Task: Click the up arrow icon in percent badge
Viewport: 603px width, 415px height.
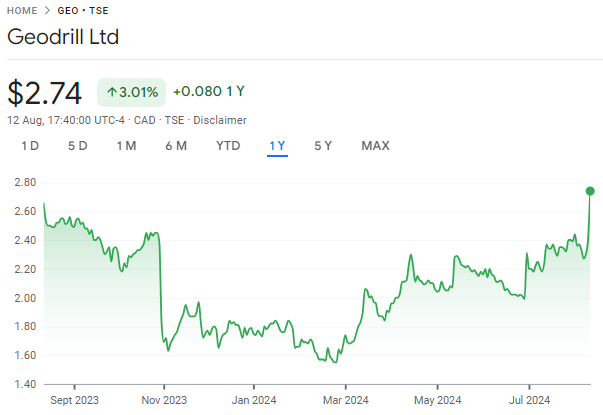Action: pyautogui.click(x=112, y=92)
